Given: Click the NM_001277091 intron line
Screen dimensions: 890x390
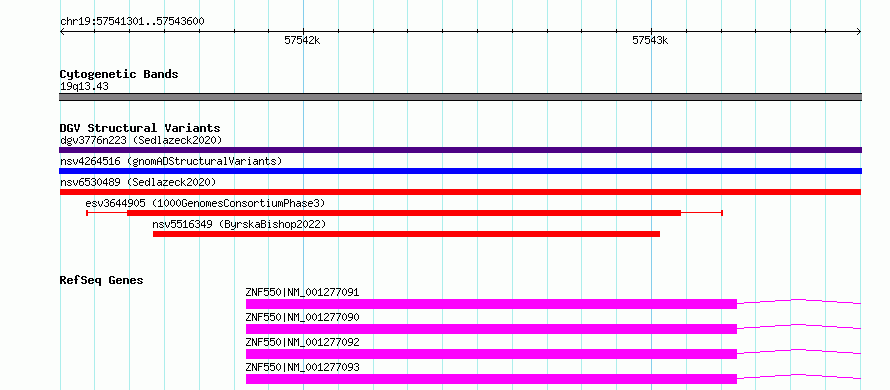Looking at the screenshot, I should pos(799,301).
